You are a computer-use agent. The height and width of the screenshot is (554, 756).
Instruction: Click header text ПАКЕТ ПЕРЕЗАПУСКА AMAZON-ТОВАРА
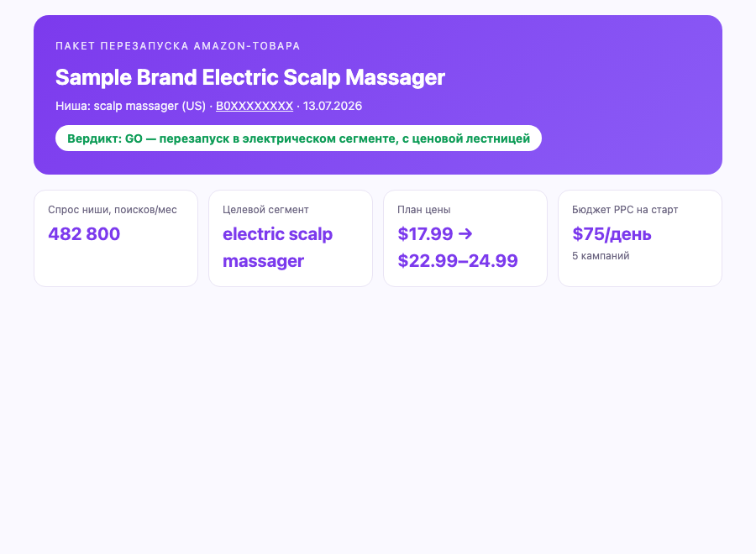click(178, 46)
